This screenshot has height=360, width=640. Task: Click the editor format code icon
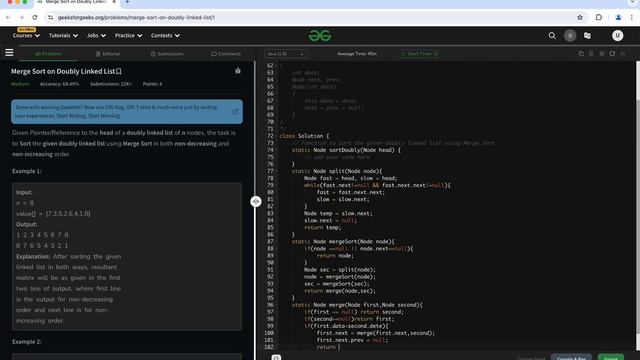click(x=591, y=53)
